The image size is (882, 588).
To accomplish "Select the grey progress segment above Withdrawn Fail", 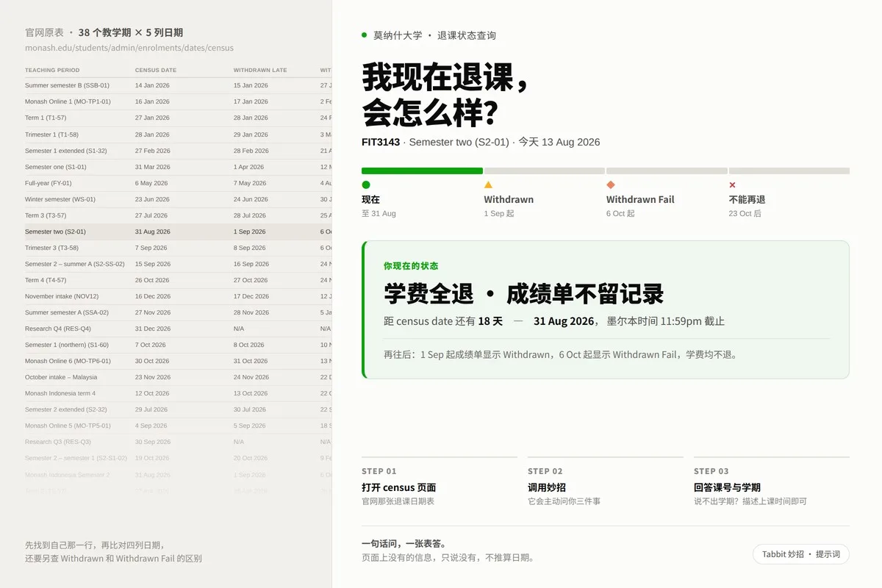I will 667,171.
